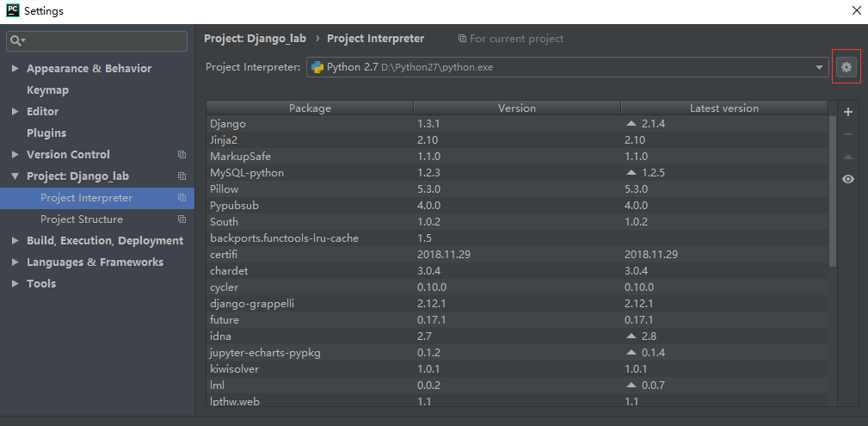Viewport: 868px width, 426px height.
Task: Expand Languages & Frameworks arrow
Action: point(15,262)
